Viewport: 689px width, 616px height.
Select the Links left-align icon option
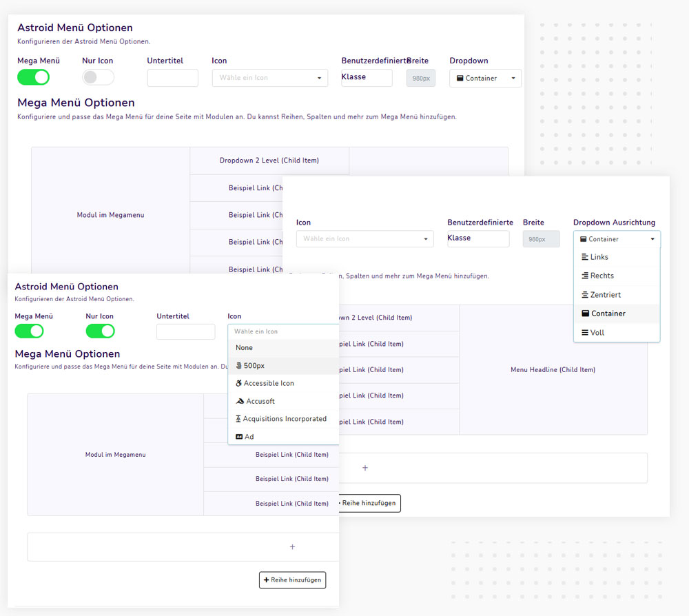click(599, 257)
